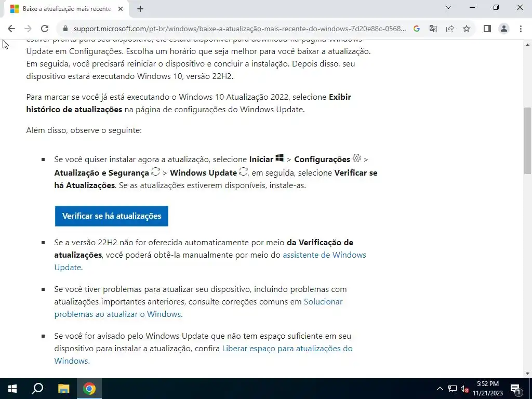
Task: Click the Google icon in address bar
Action: (x=417, y=29)
